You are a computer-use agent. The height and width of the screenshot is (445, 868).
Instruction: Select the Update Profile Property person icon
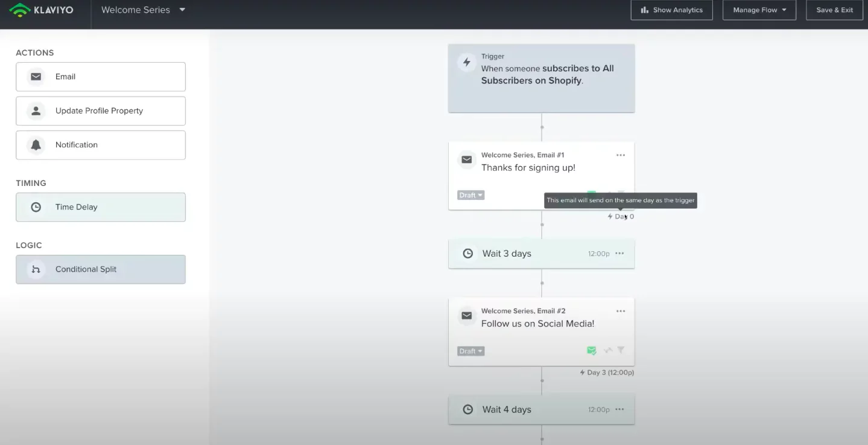[36, 111]
